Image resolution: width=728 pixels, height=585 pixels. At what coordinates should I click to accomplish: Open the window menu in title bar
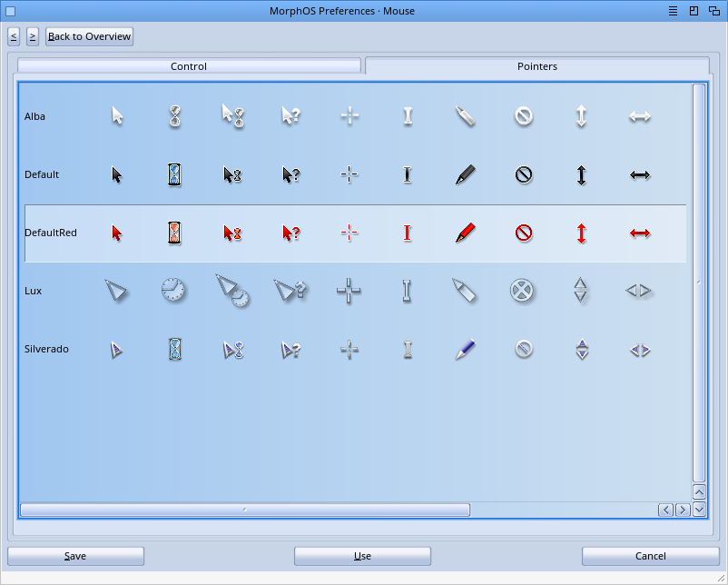click(673, 11)
